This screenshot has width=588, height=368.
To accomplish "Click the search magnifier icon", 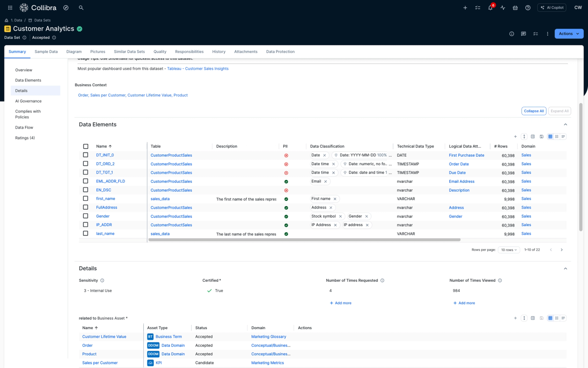I will click(x=81, y=8).
